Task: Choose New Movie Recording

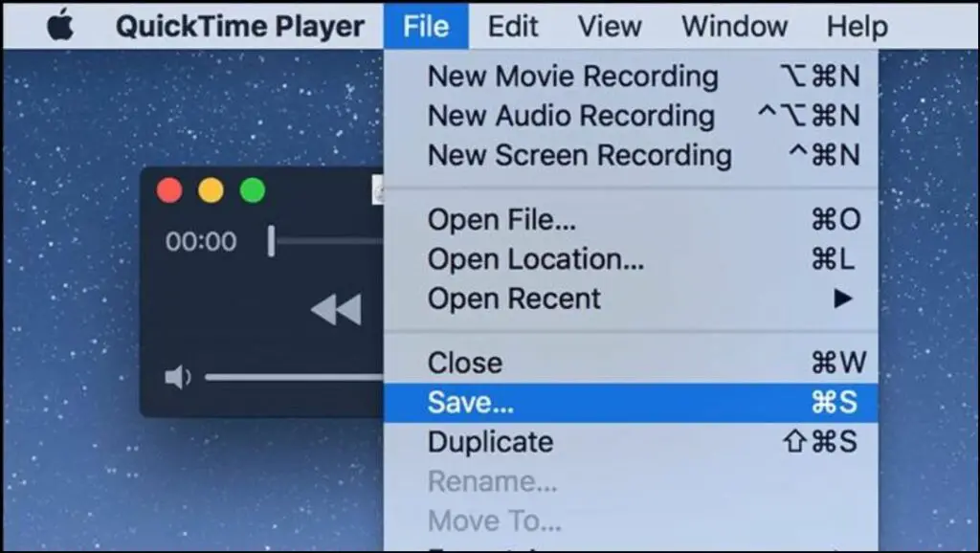Action: [631, 77]
